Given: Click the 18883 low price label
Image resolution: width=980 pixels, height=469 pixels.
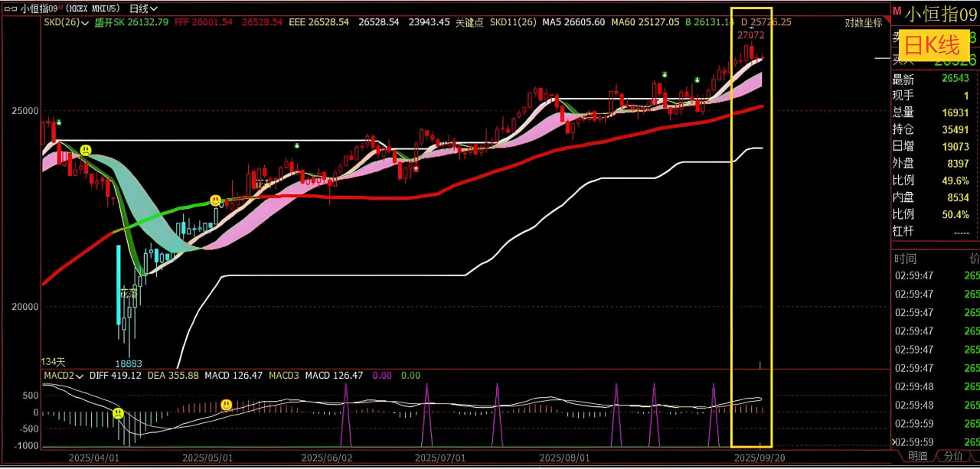Looking at the screenshot, I should [x=129, y=363].
